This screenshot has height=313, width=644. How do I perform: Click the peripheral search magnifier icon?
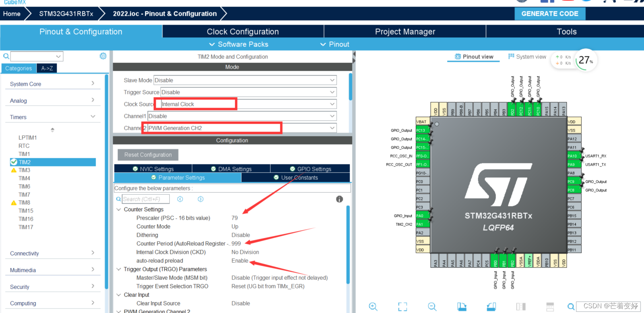6,56
